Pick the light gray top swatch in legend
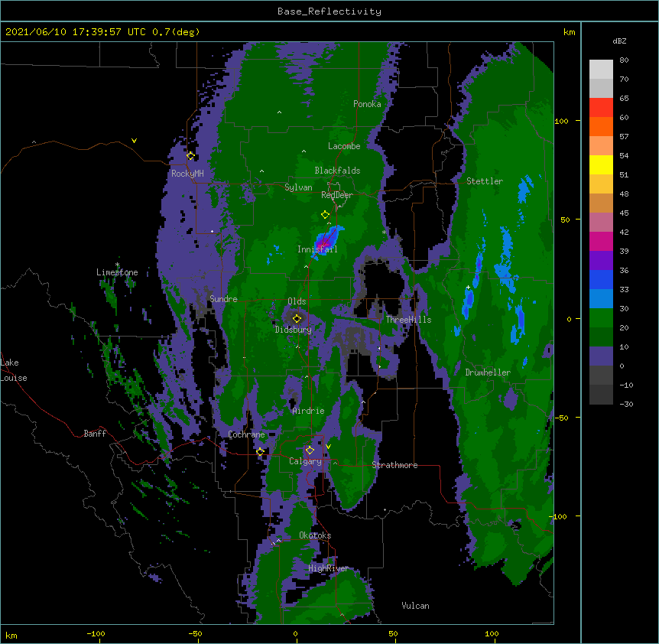 click(x=601, y=70)
